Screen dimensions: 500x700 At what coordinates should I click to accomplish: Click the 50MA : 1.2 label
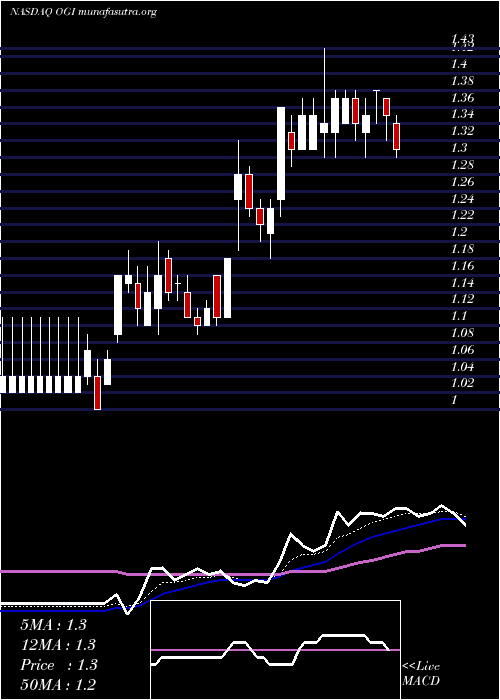coord(58,685)
